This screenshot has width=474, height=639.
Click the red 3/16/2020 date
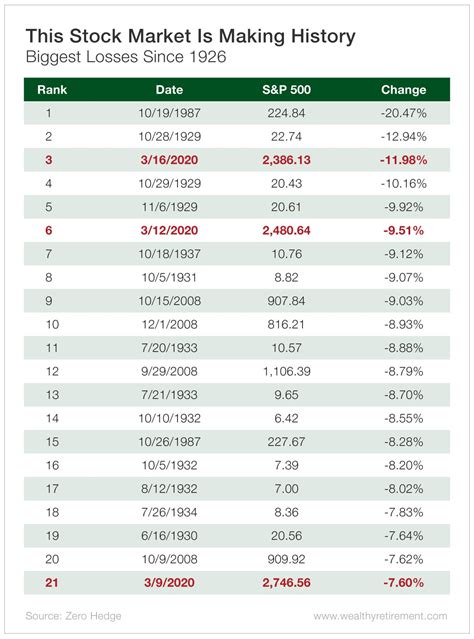click(x=169, y=160)
